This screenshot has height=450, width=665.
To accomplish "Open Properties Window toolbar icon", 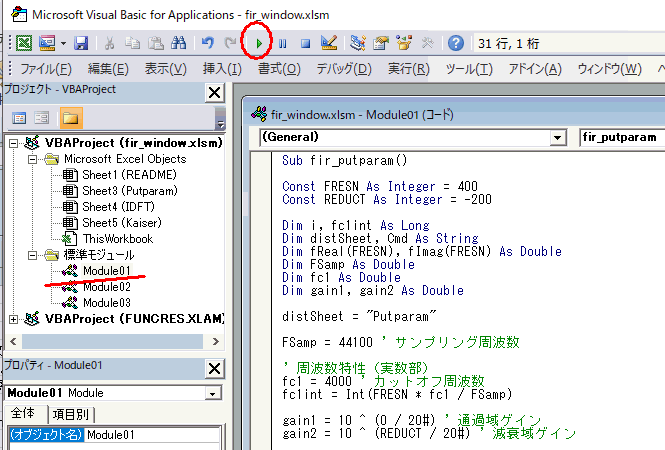I will coord(381,43).
